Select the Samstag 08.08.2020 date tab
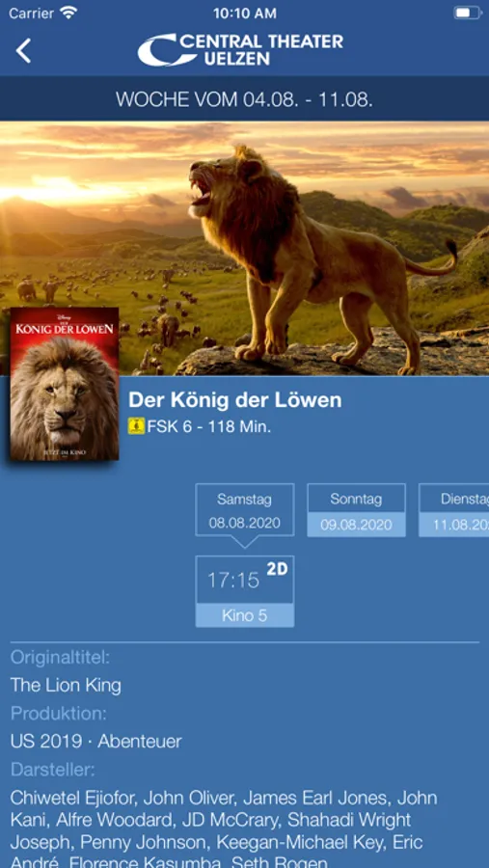 click(x=245, y=510)
